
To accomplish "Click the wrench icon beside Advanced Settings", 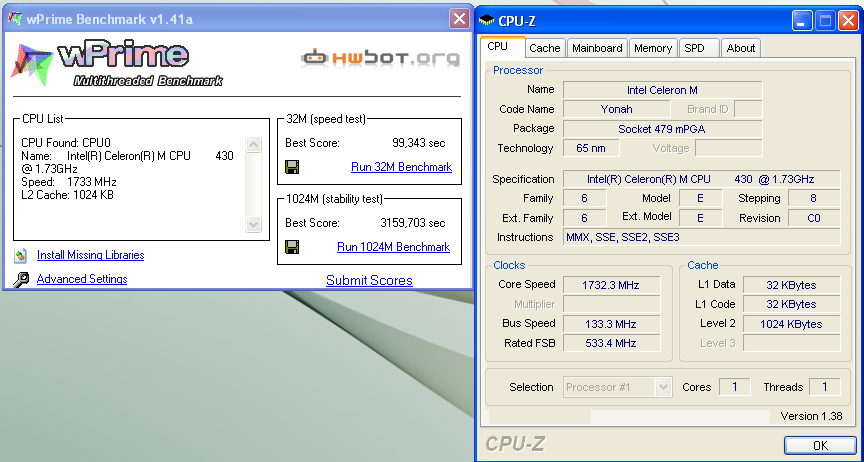I will [21, 280].
